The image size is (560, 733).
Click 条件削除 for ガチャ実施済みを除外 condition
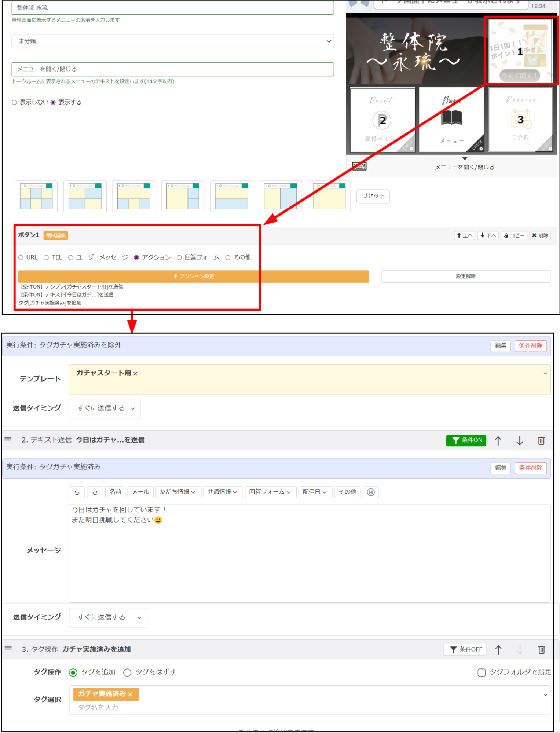531,346
